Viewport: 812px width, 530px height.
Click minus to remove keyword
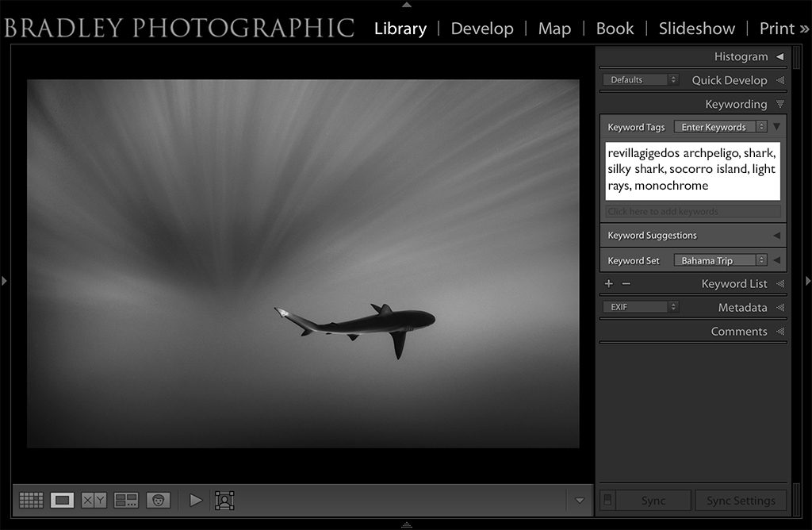coord(626,283)
